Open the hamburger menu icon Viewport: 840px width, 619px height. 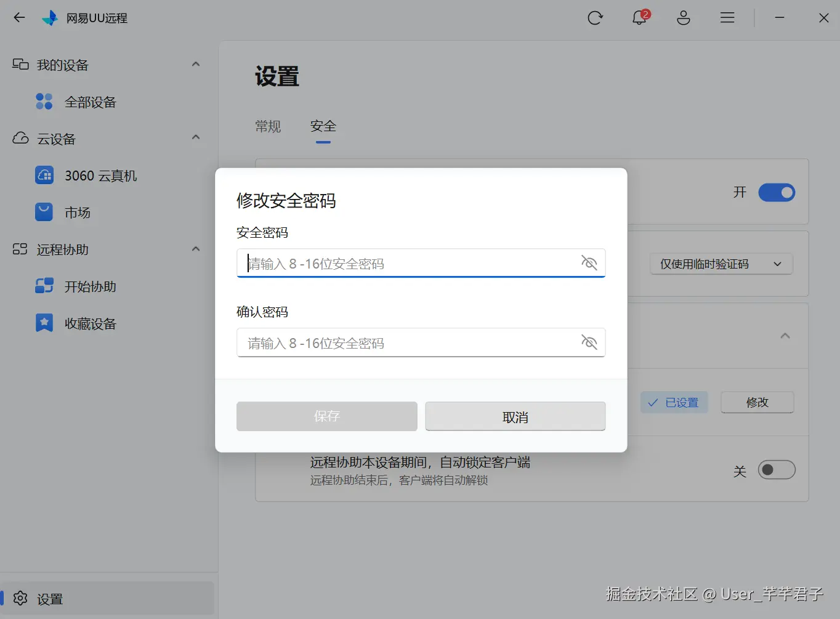727,18
